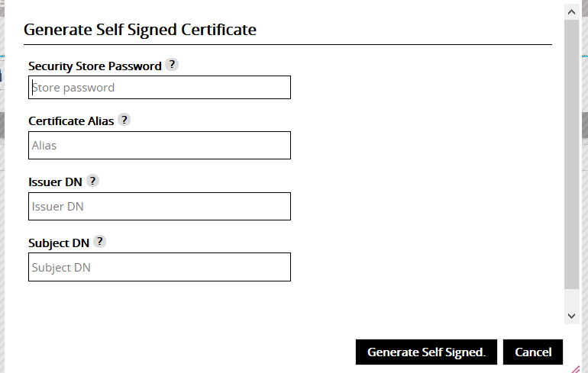Click the help icon beside Security Store Password
588x373 pixels.
click(172, 65)
